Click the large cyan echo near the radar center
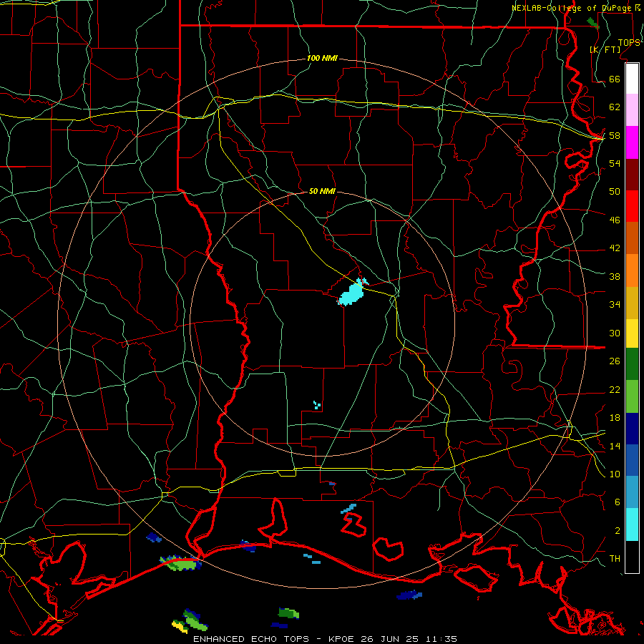Viewport: 644px width, 644px height. pyautogui.click(x=352, y=293)
